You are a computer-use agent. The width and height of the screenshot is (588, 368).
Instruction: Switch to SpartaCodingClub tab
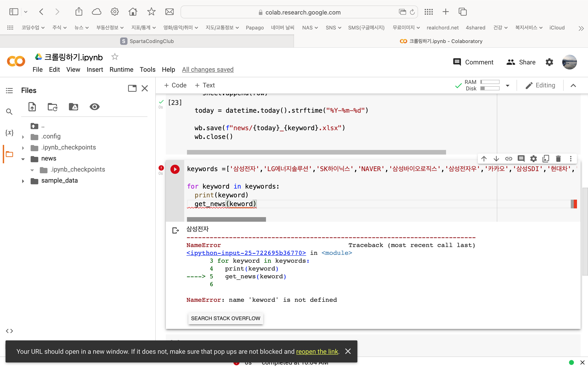point(147,41)
